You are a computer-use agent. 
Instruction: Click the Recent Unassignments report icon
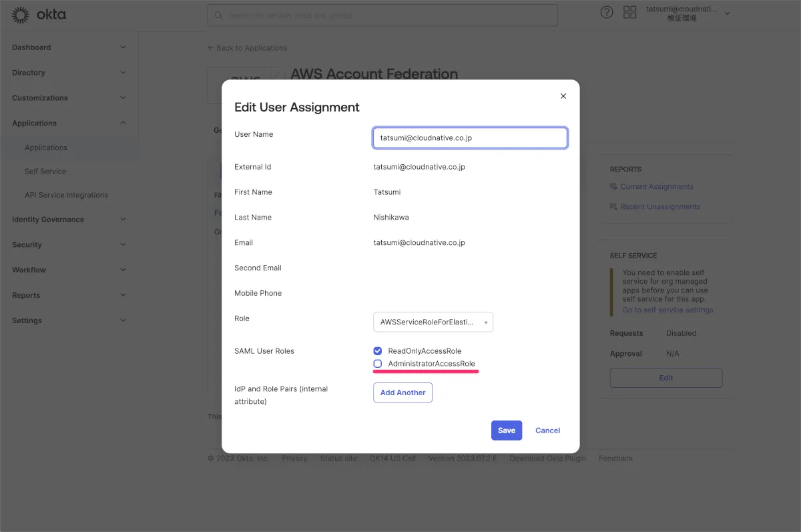point(613,207)
